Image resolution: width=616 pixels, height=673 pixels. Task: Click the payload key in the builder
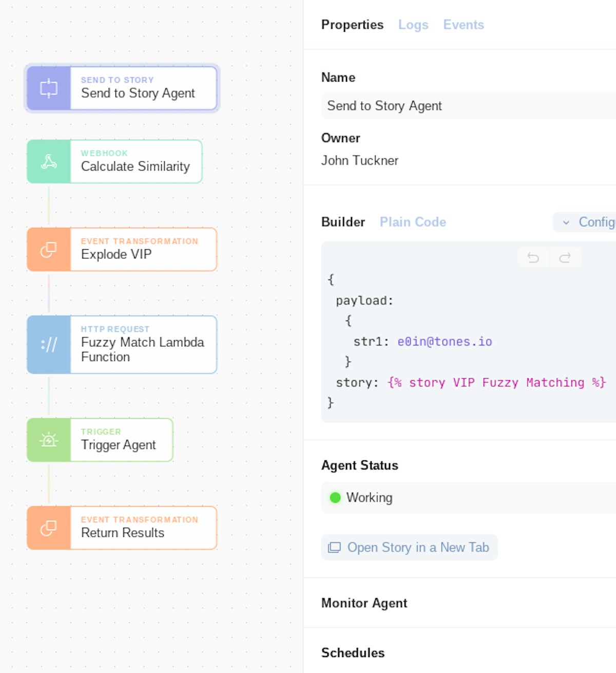[364, 301]
